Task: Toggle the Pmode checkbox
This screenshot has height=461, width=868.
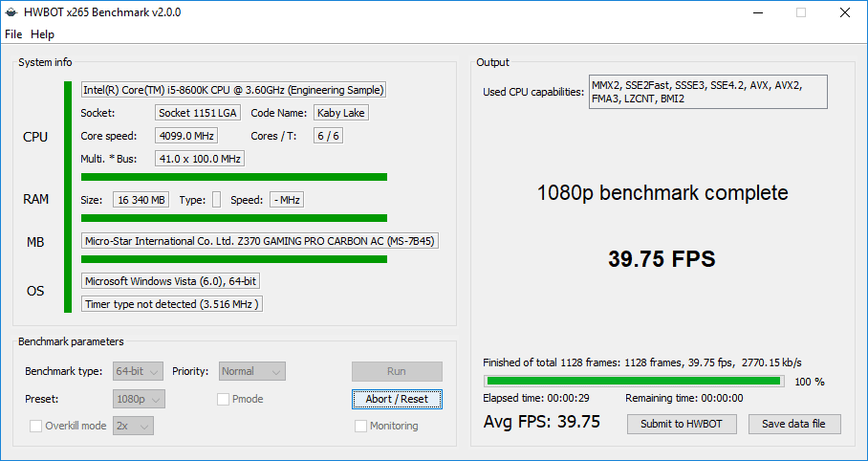Action: pyautogui.click(x=223, y=399)
